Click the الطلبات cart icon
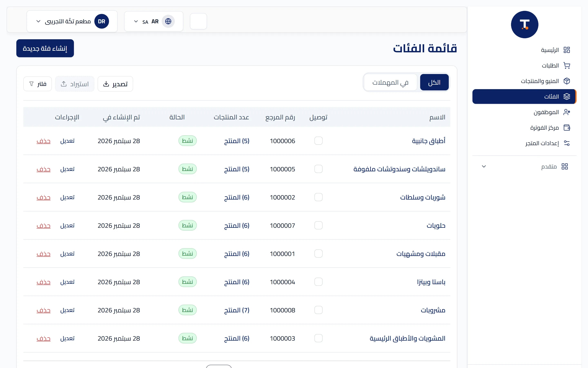Image resolution: width=588 pixels, height=368 pixels. tap(567, 65)
